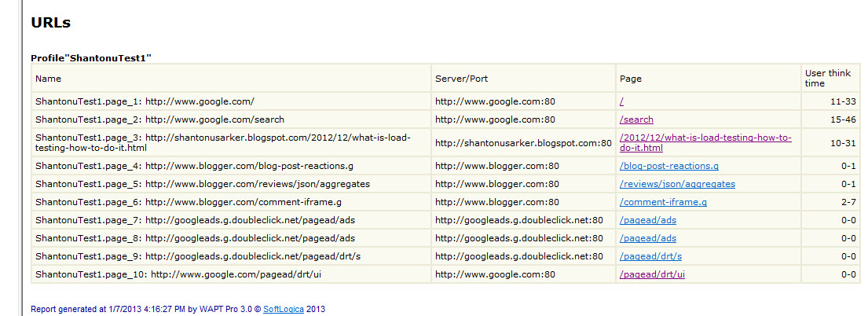
Task: Click the Name column header
Action: coord(48,79)
